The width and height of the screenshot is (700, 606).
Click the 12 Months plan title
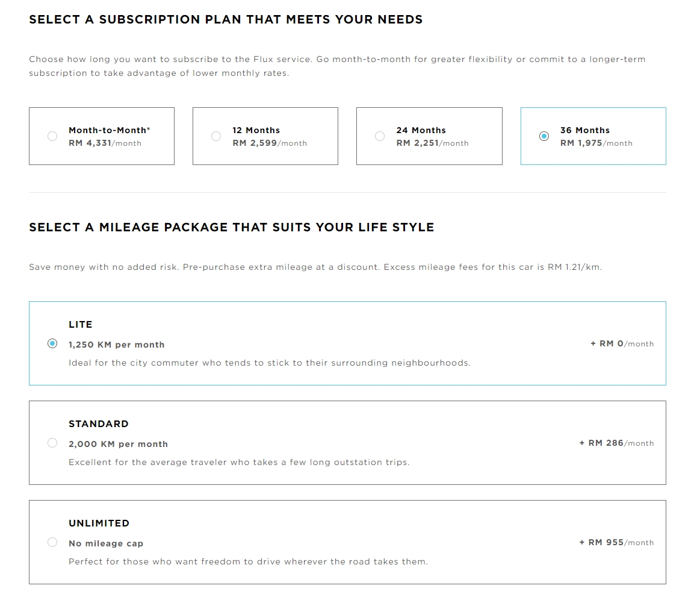point(256,130)
